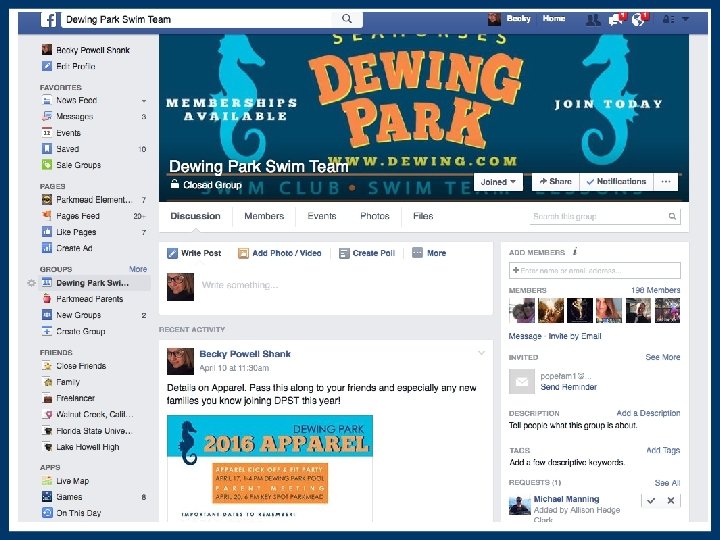Click Send Reminder link

[568, 387]
